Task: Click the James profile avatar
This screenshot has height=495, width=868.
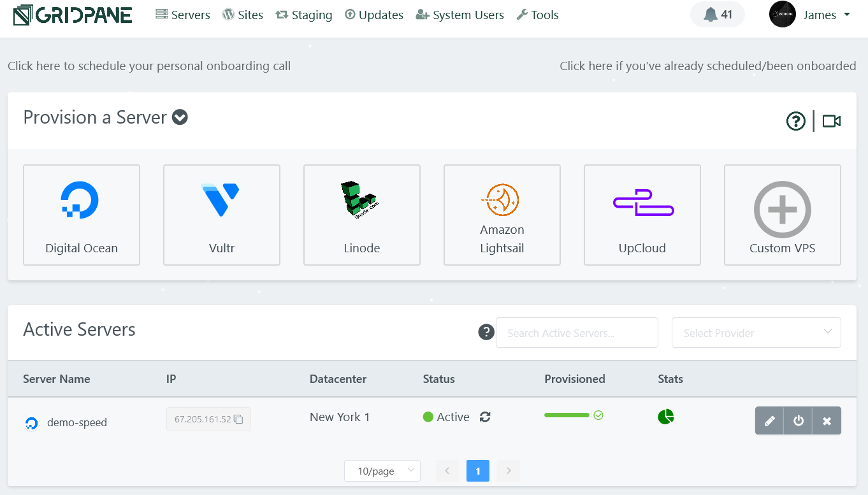Action: point(783,14)
